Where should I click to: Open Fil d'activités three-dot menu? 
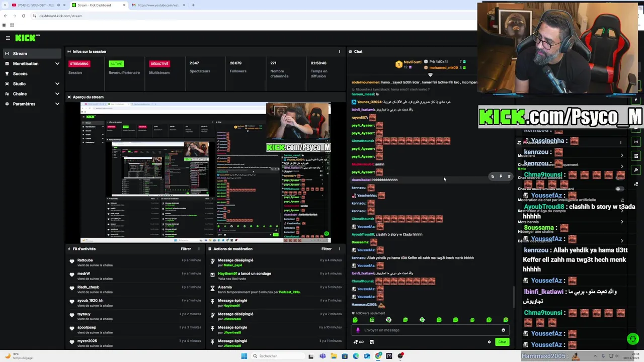pyautogui.click(x=199, y=249)
